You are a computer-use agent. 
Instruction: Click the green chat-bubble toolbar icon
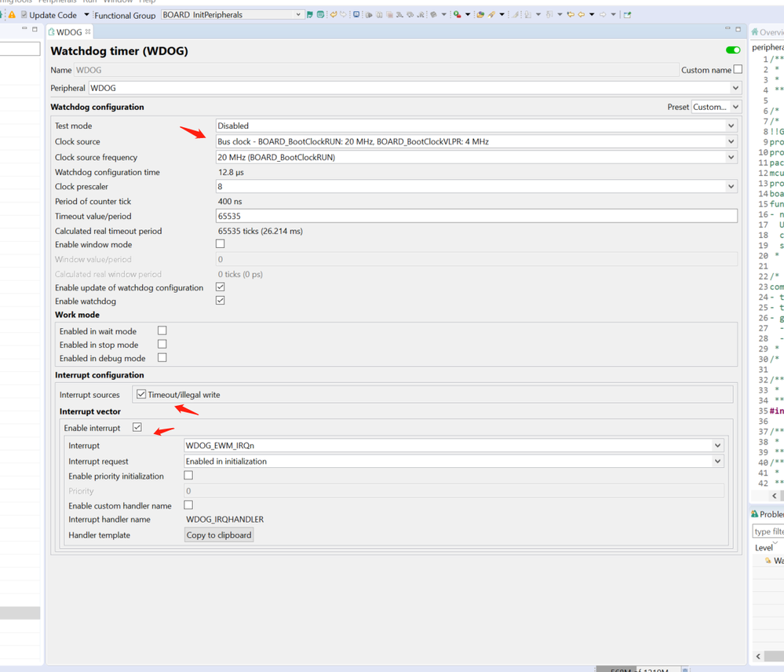(320, 14)
